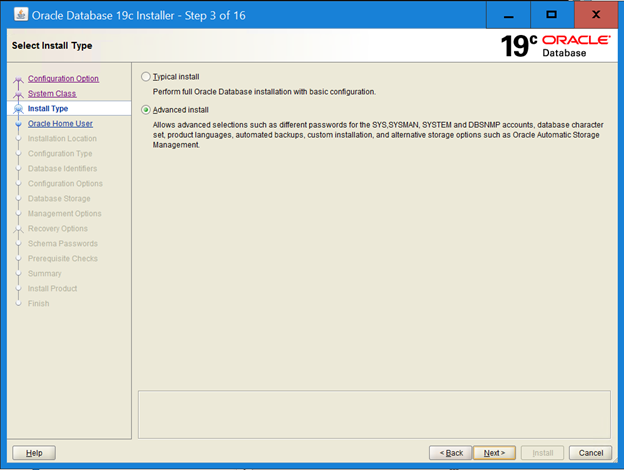Click the Oracle 19c Database logo
This screenshot has height=470, width=624.
tap(555, 46)
